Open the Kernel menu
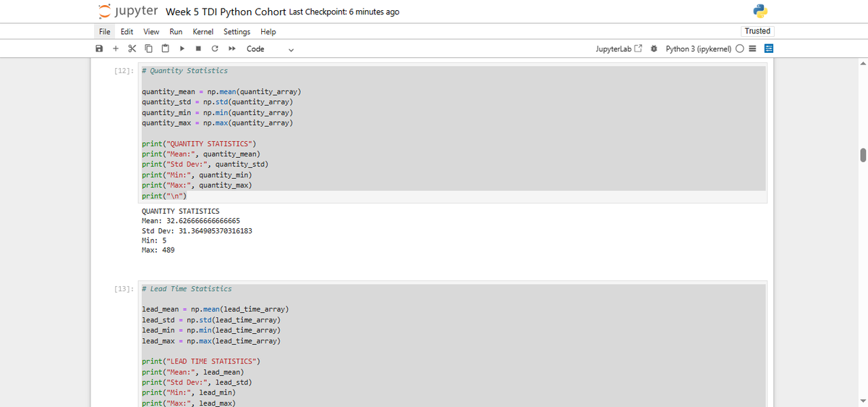 (203, 31)
